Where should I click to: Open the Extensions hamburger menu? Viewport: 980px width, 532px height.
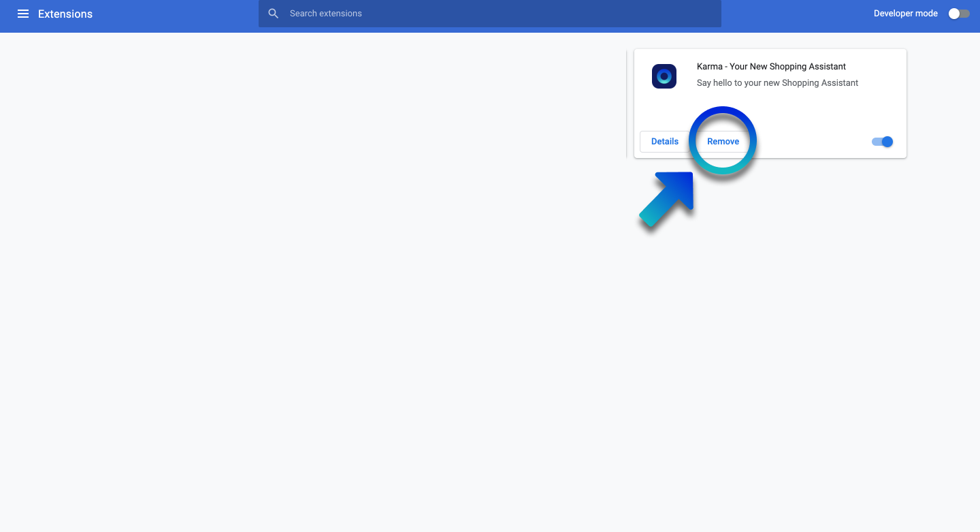click(23, 14)
